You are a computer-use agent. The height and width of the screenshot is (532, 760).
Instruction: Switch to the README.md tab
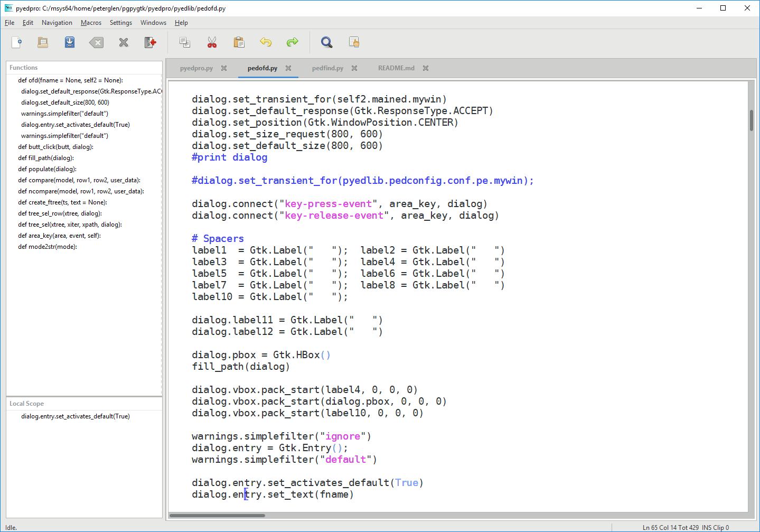point(396,68)
